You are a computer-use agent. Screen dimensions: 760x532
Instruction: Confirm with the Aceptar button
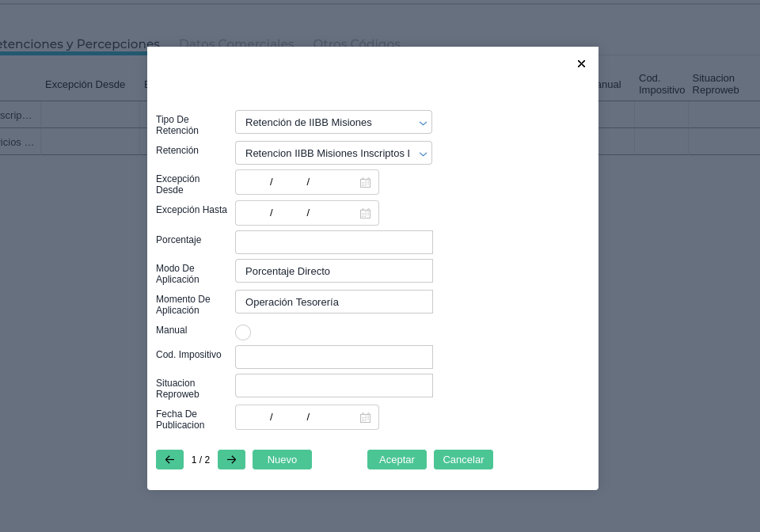[x=397, y=460]
